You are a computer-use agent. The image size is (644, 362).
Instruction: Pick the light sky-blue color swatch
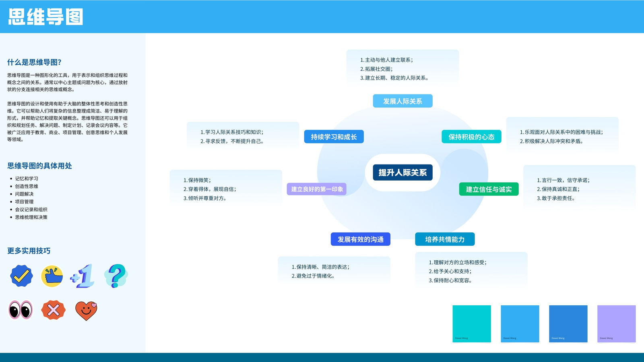520,324
